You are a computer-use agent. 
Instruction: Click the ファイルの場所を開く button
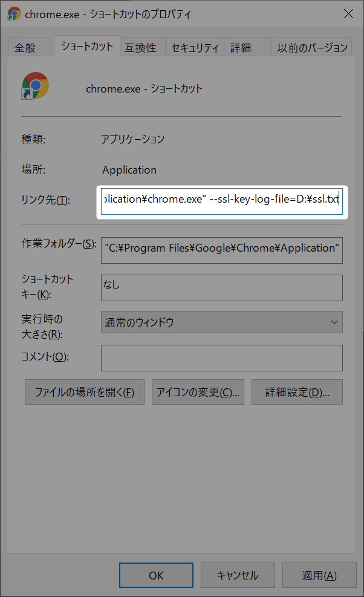85,392
